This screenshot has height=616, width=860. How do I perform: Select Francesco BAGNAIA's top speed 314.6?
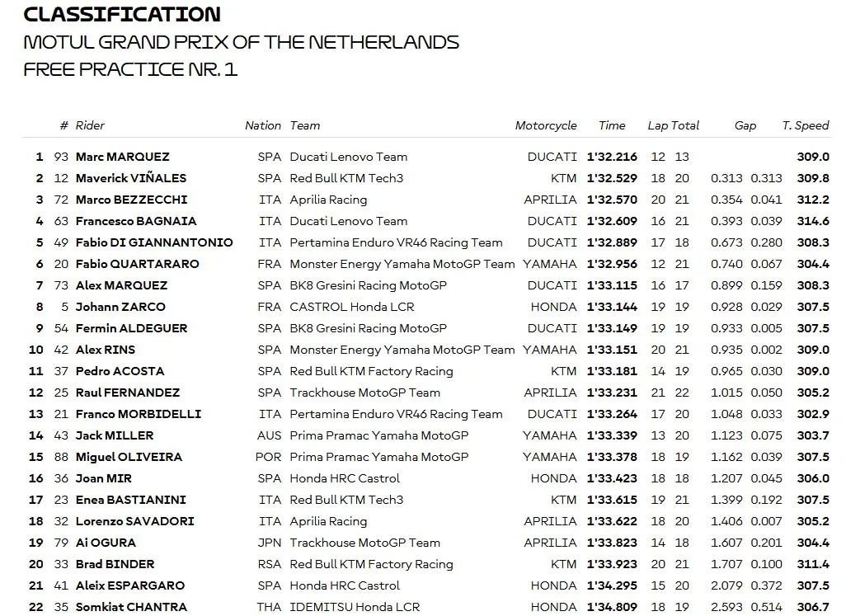813,221
